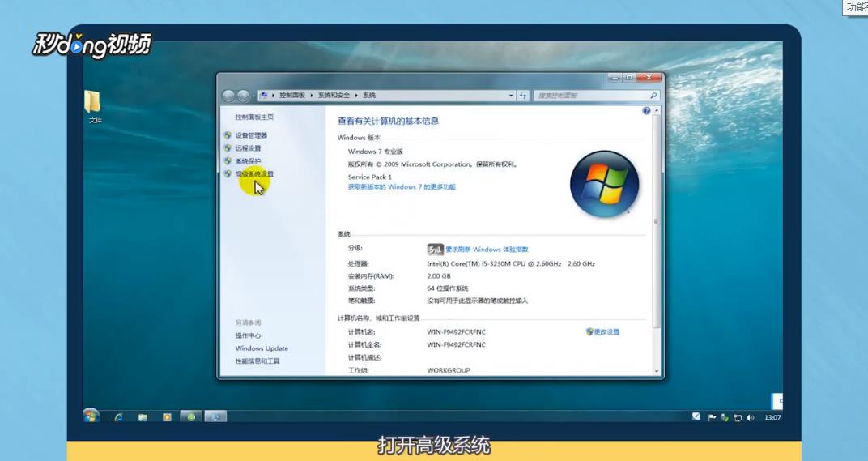The width and height of the screenshot is (868, 461).
Task: Switch to the green taskbar application
Action: (192, 416)
